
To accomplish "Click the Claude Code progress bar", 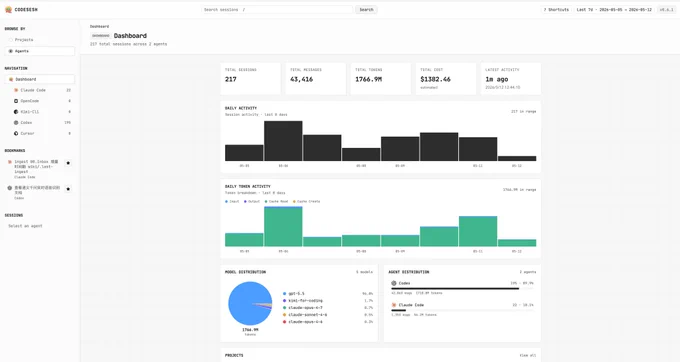I will [x=462, y=310].
